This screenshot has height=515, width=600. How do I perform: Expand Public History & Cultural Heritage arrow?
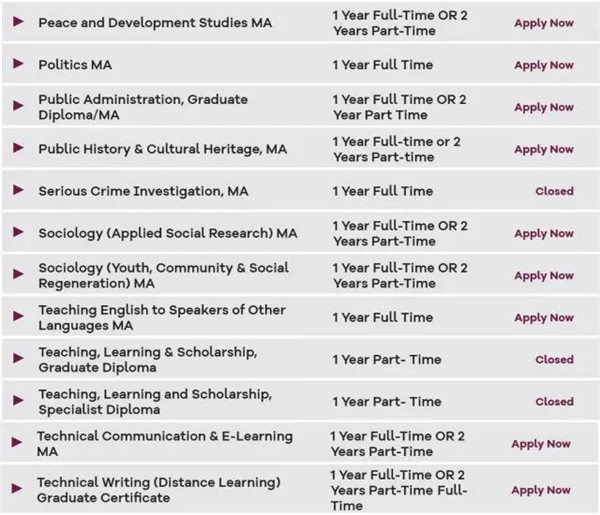18,148
